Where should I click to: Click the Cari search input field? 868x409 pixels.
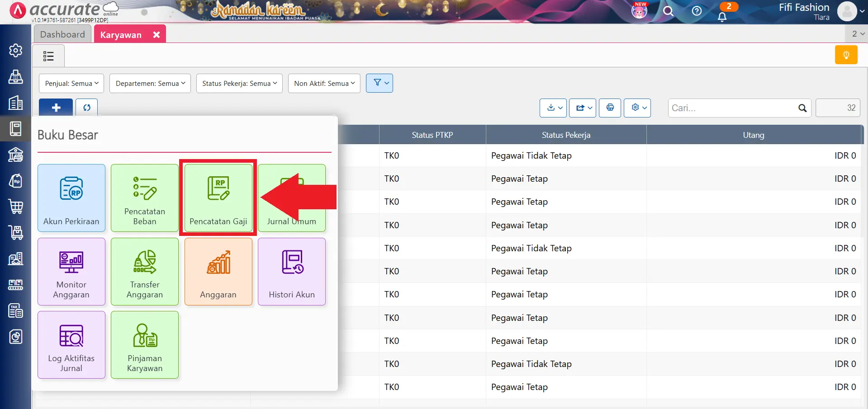[x=733, y=108]
